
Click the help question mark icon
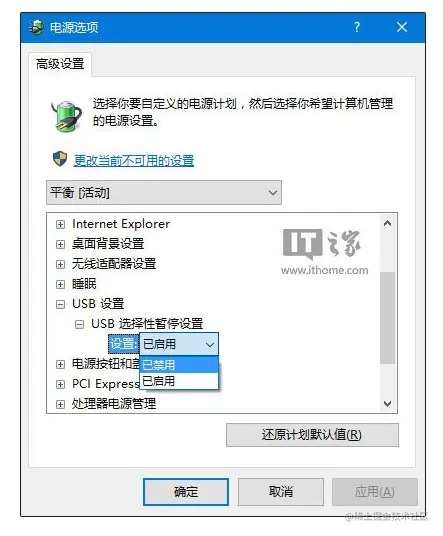coord(357,27)
